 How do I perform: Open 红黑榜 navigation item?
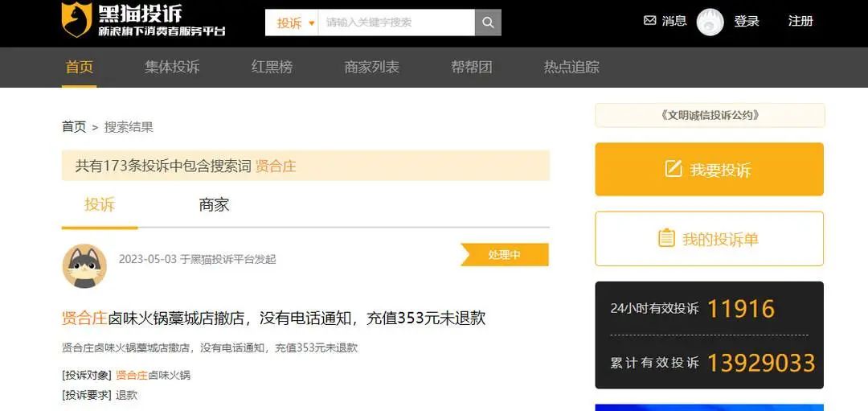(272, 68)
